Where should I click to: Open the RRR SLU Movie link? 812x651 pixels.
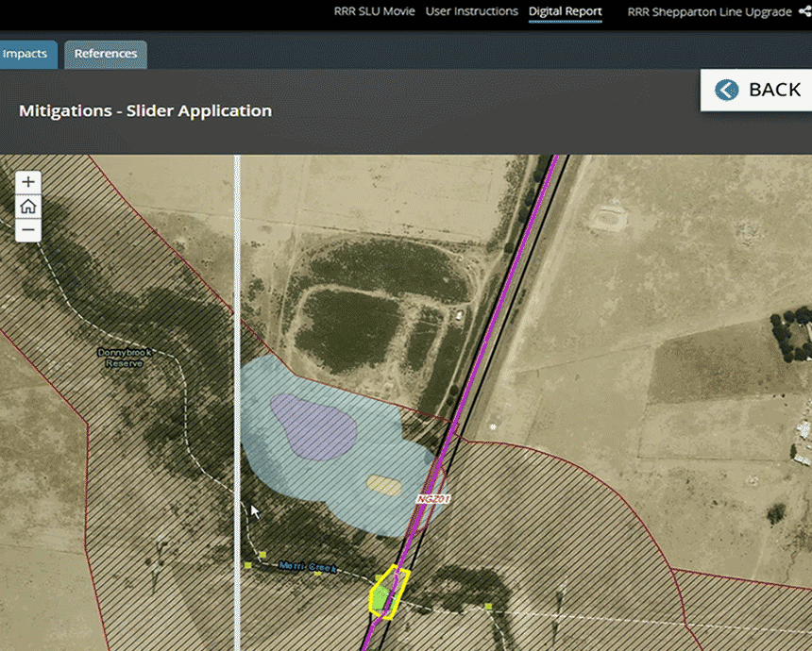375,11
